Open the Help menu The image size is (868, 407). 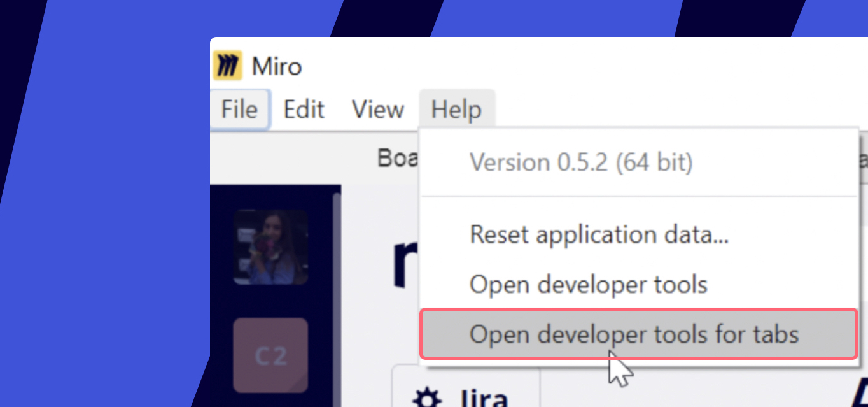[x=458, y=109]
